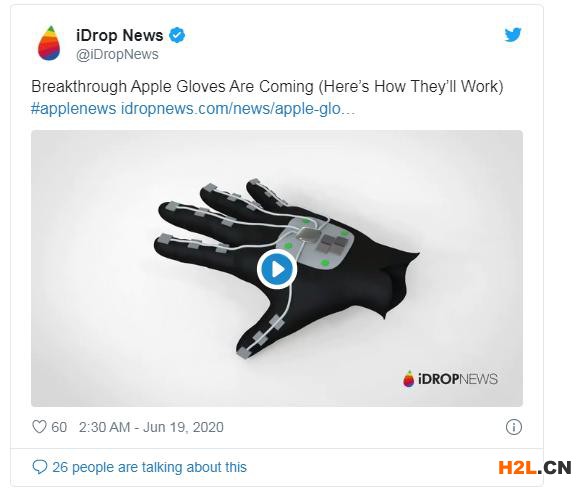Open the #applenews hashtag
Viewport: 585px width, 490px height.
click(73, 109)
